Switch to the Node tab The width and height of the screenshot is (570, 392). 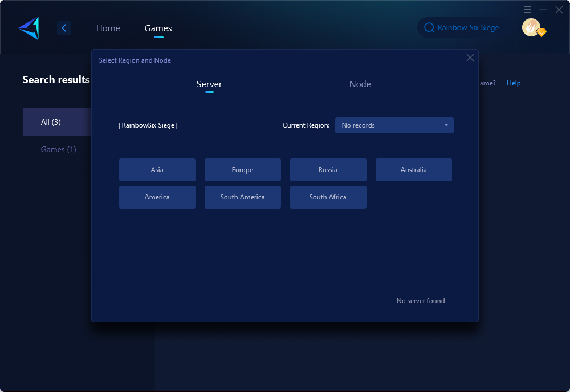coord(360,84)
